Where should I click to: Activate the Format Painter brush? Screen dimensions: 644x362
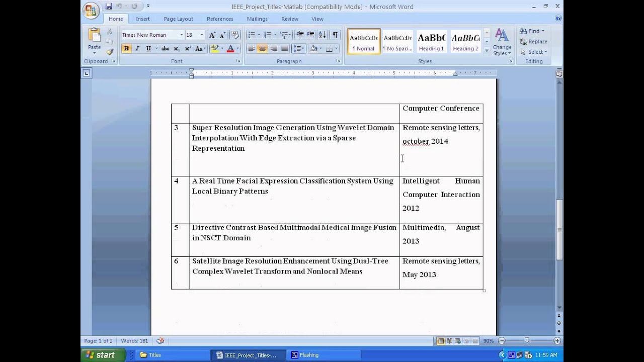point(110,52)
